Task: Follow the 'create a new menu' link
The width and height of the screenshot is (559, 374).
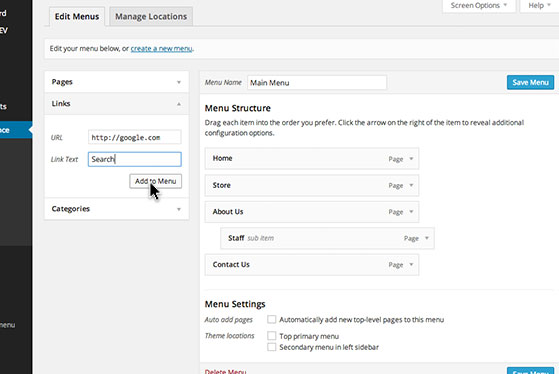Action: click(x=161, y=48)
